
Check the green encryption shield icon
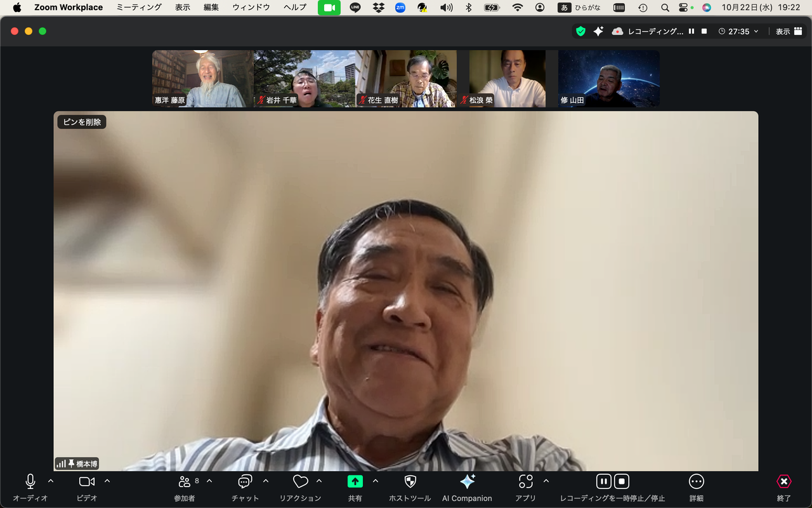[x=580, y=31]
